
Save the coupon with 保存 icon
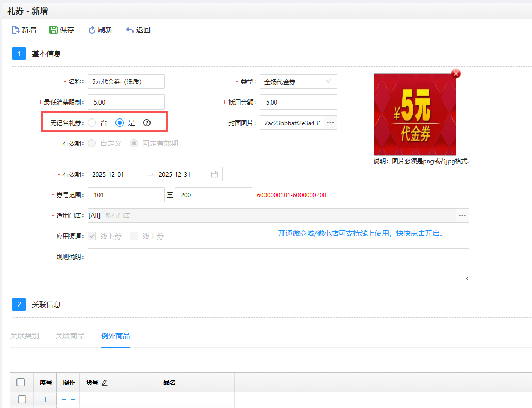pos(54,30)
